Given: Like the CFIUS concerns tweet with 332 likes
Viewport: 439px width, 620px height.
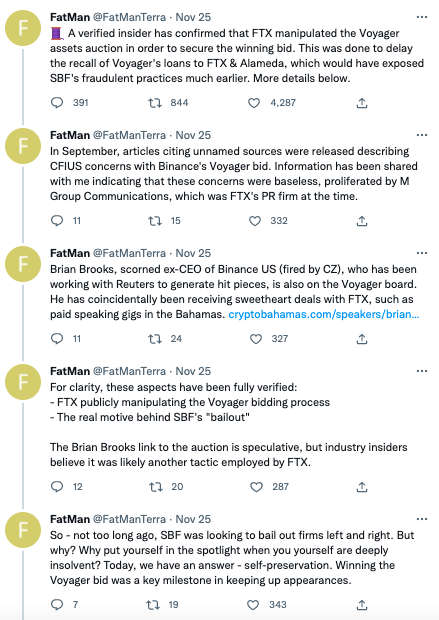Looking at the screenshot, I should 255,221.
